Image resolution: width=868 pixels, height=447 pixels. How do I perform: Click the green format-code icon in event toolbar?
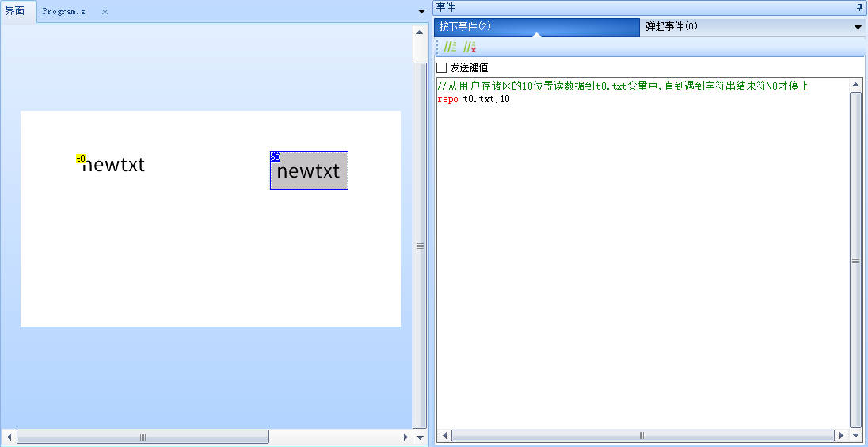[450, 48]
